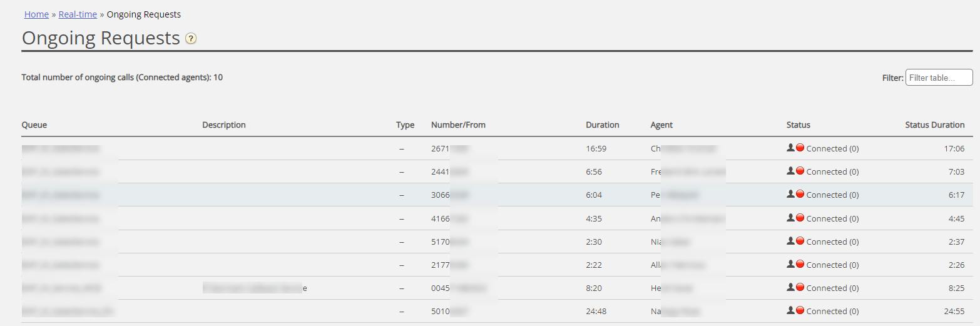
Task: Click red status dot in 2:22 row
Action: click(x=800, y=264)
